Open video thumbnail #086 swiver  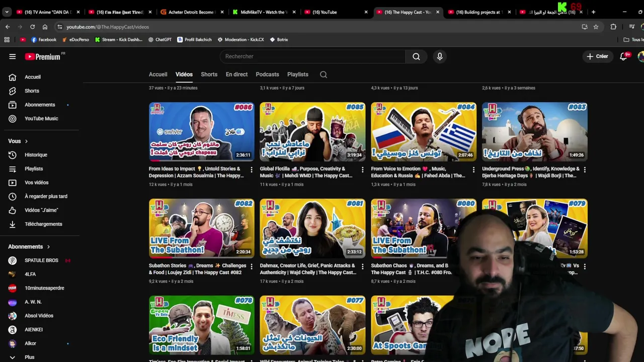(x=202, y=132)
